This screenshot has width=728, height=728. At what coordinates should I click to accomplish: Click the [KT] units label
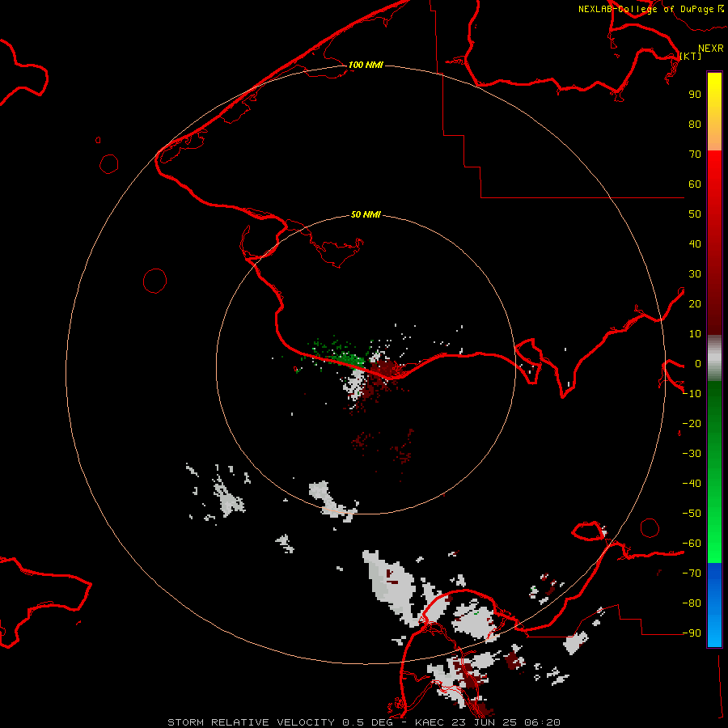click(x=691, y=56)
